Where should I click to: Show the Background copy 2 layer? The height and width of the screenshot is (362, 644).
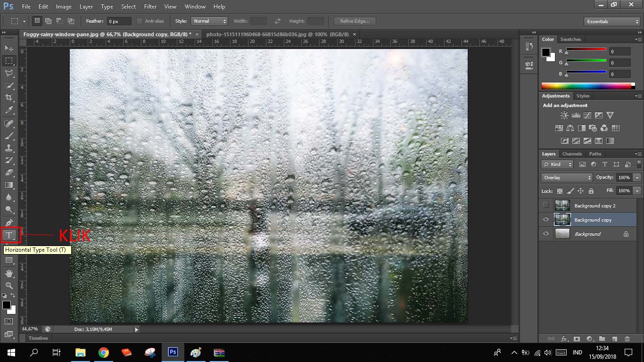[546, 206]
